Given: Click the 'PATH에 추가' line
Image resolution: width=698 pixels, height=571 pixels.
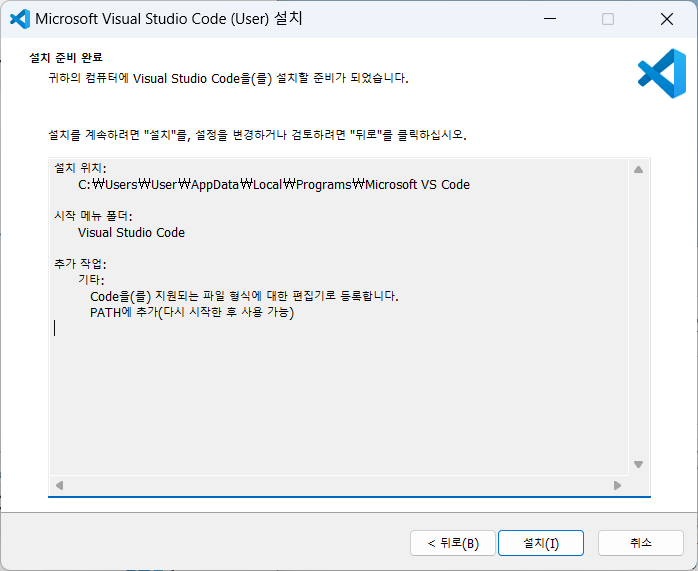Looking at the screenshot, I should (x=192, y=312).
